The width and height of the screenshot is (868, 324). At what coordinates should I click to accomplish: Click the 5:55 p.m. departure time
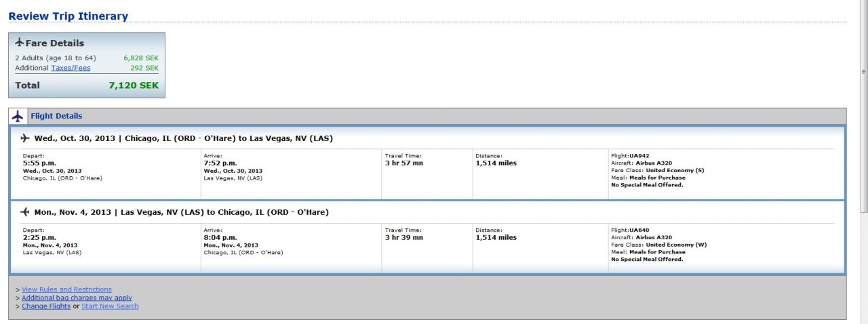point(39,163)
